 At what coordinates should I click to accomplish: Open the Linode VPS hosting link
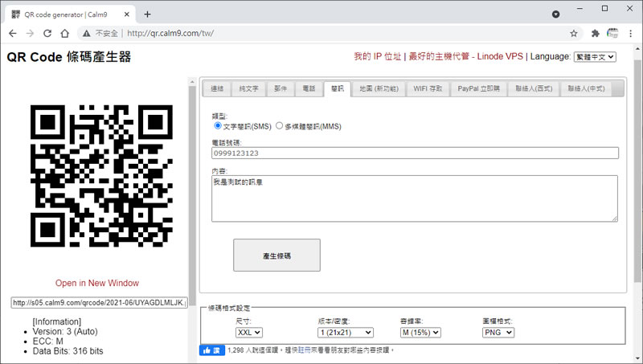(466, 56)
